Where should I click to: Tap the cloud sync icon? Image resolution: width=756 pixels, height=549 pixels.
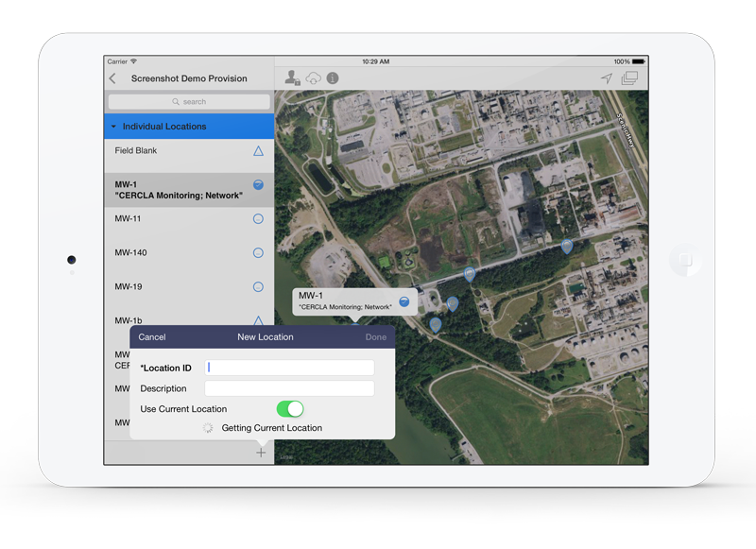coord(312,77)
